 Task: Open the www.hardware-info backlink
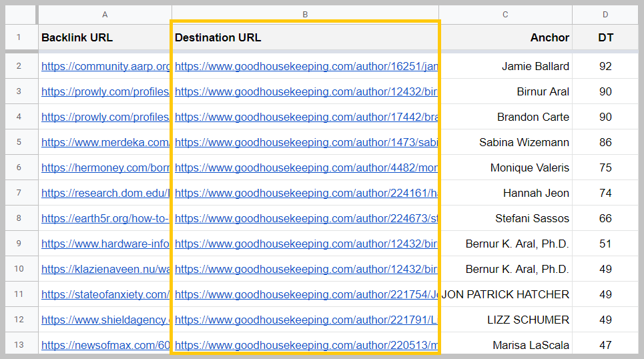click(105, 244)
